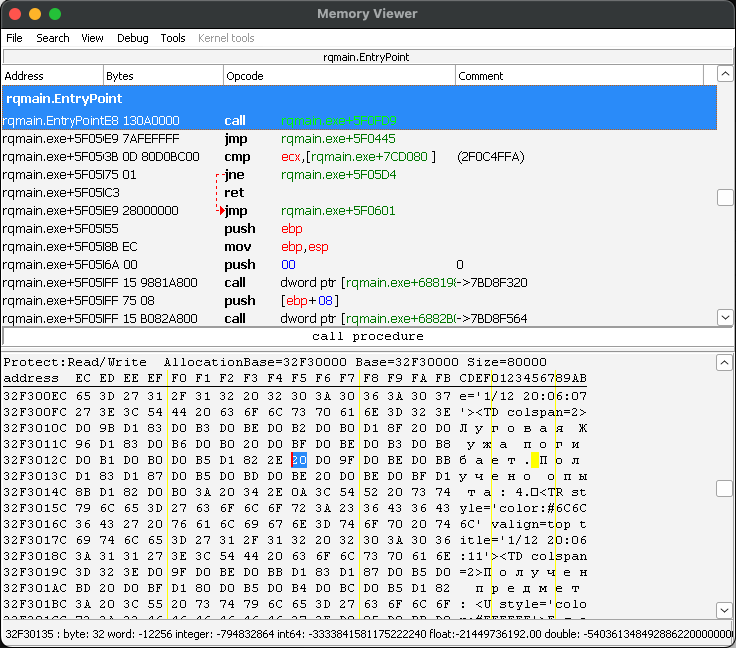Click hex row address 32F3011C
Viewport: 736px width, 648px height.
pyautogui.click(x=35, y=444)
